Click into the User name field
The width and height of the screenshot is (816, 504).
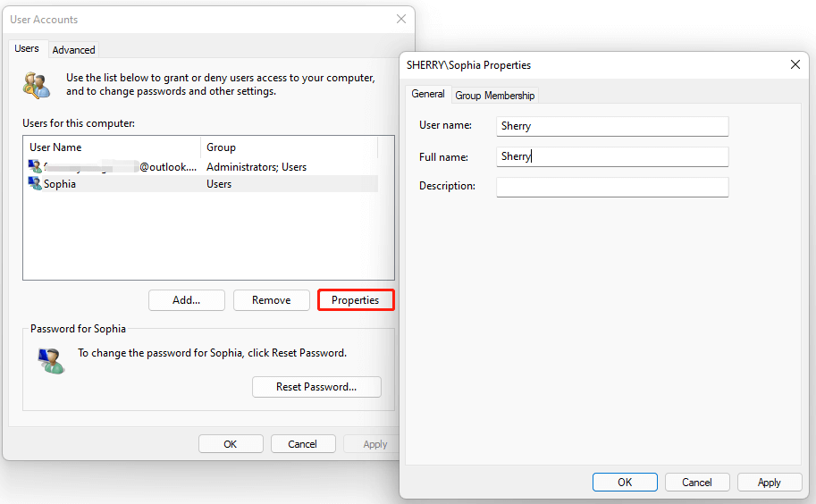pos(612,126)
